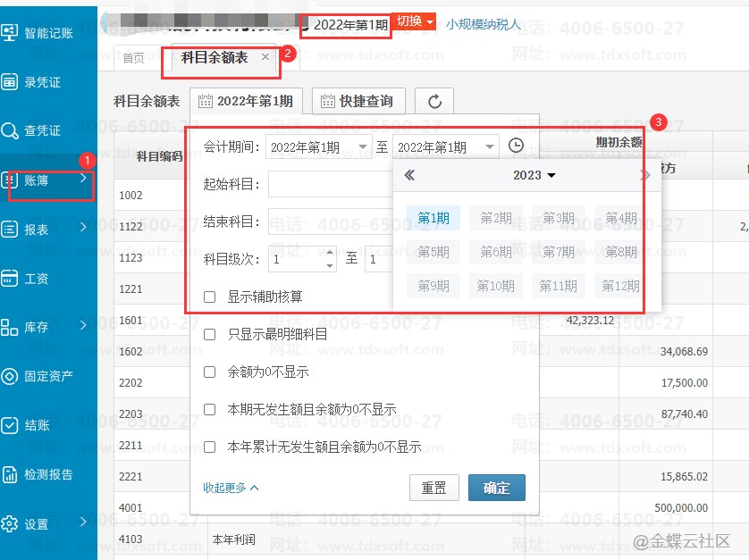Click the clock icon beside period range
Viewport: 749px width, 560px height.
tap(516, 146)
